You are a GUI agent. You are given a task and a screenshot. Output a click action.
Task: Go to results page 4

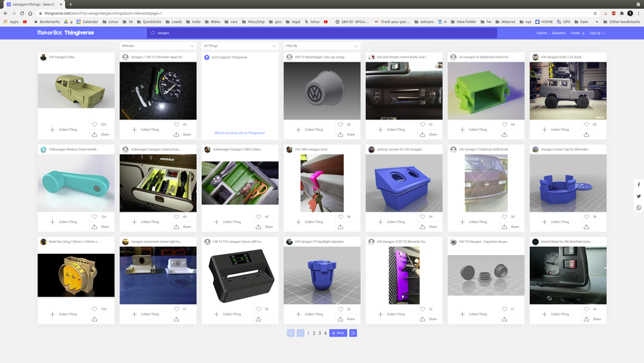(x=325, y=333)
